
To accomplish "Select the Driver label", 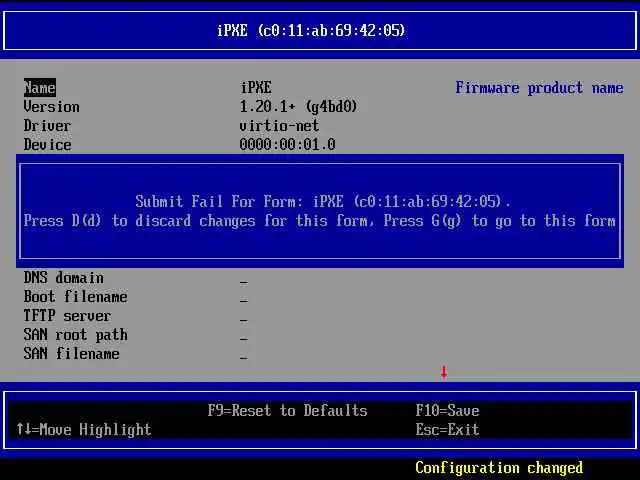I will click(47, 126).
